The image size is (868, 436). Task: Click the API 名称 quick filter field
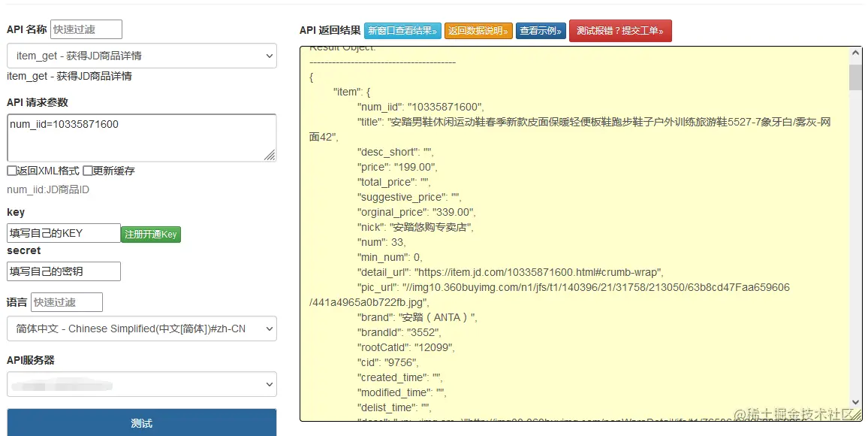point(86,29)
